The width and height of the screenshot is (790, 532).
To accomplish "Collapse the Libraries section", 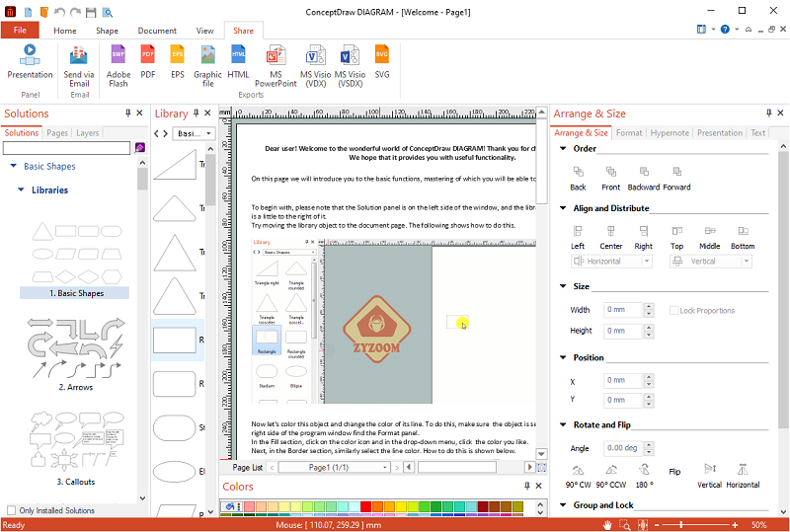I will click(21, 190).
